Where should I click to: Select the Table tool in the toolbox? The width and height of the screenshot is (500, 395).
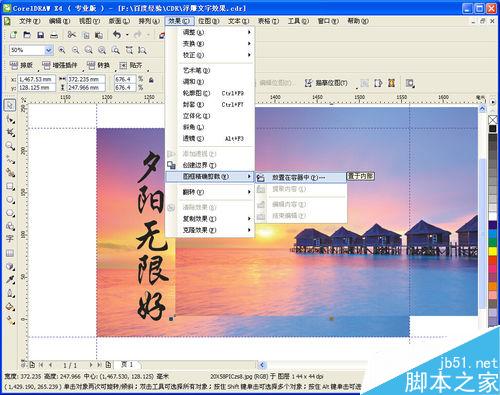coord(10,253)
